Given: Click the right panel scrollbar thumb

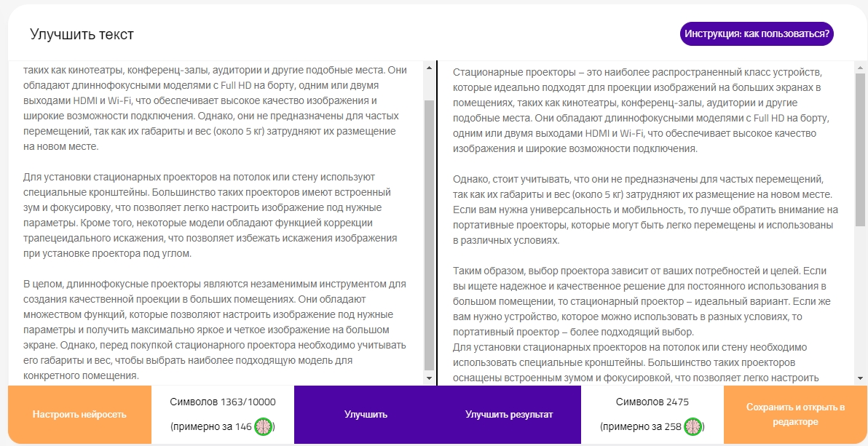Looking at the screenshot, I should click(860, 149).
